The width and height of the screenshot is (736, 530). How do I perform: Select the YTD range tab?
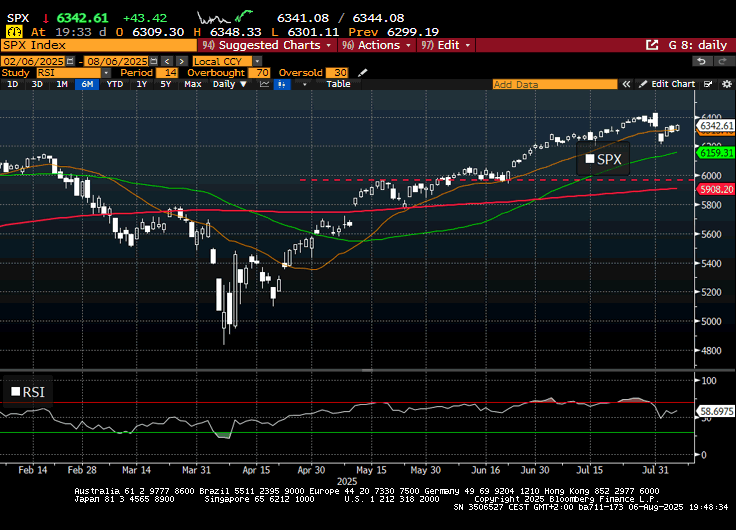115,84
